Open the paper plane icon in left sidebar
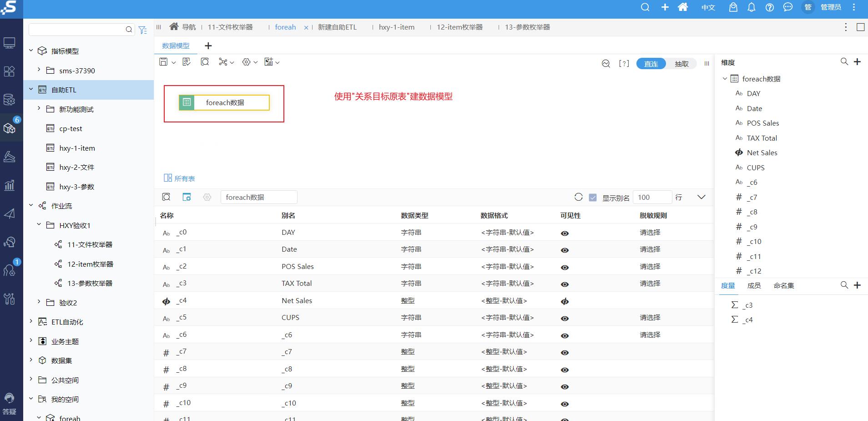868x421 pixels. (10, 214)
